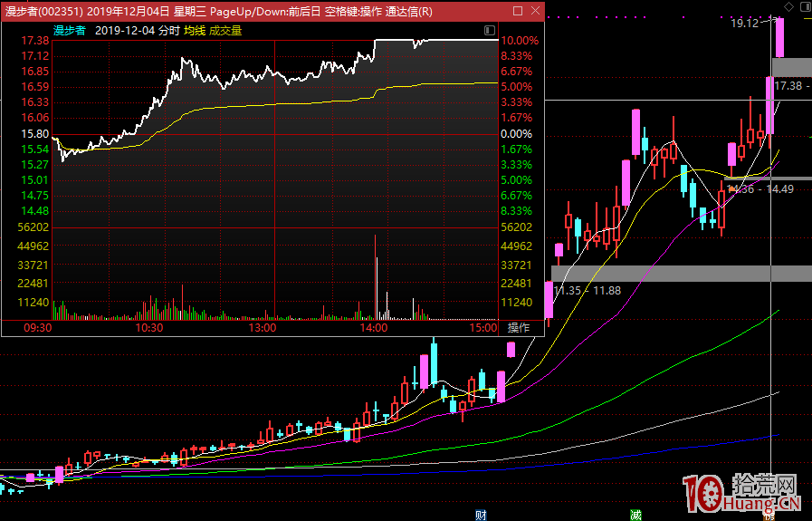This screenshot has width=812, height=521.
Task: Click the blue 财 marker on the bottom axis
Action: pos(482,515)
